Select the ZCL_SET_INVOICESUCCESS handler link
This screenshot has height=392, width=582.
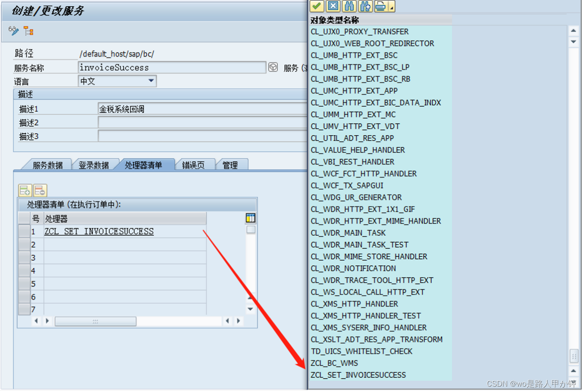[98, 232]
